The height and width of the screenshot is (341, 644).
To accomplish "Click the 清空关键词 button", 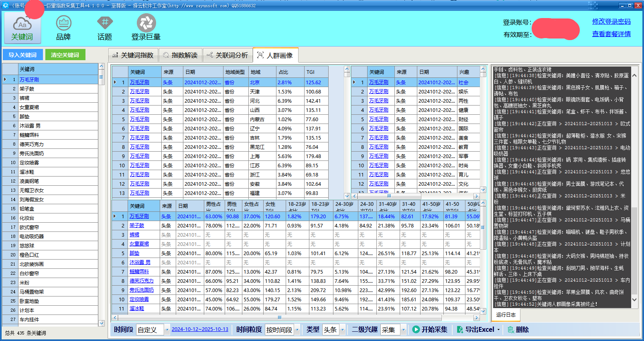I will [65, 55].
